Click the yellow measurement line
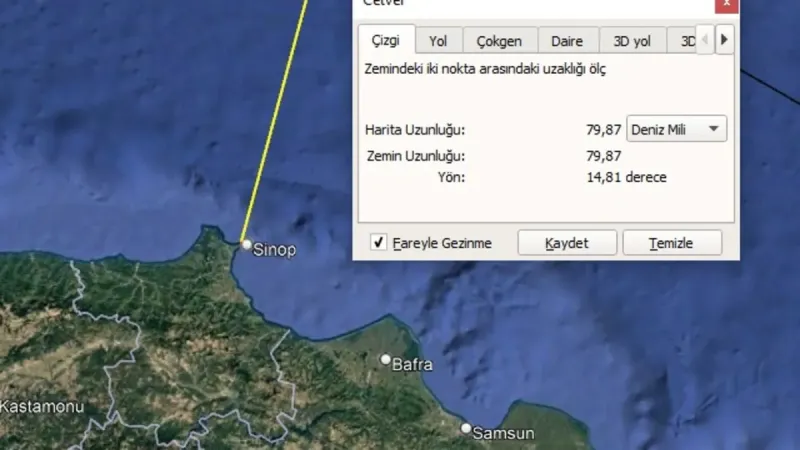This screenshot has width=800, height=450. (276, 122)
